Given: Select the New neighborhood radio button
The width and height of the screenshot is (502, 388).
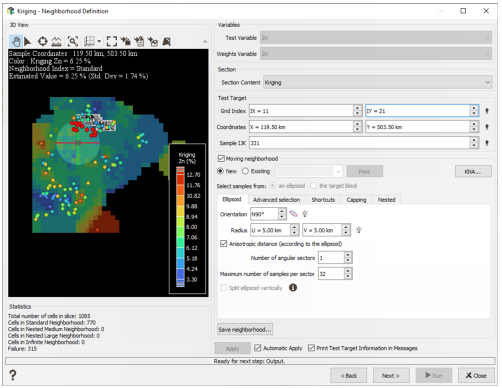Looking at the screenshot, I should pyautogui.click(x=220, y=171).
